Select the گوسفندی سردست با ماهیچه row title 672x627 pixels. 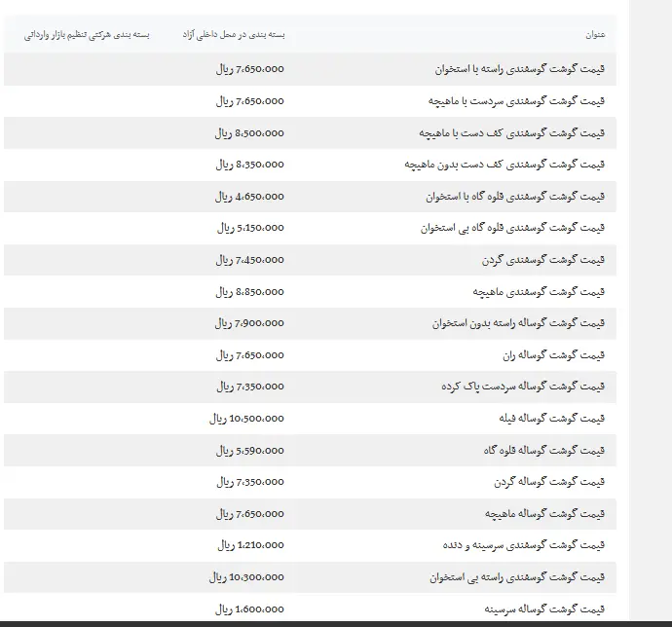point(516,101)
